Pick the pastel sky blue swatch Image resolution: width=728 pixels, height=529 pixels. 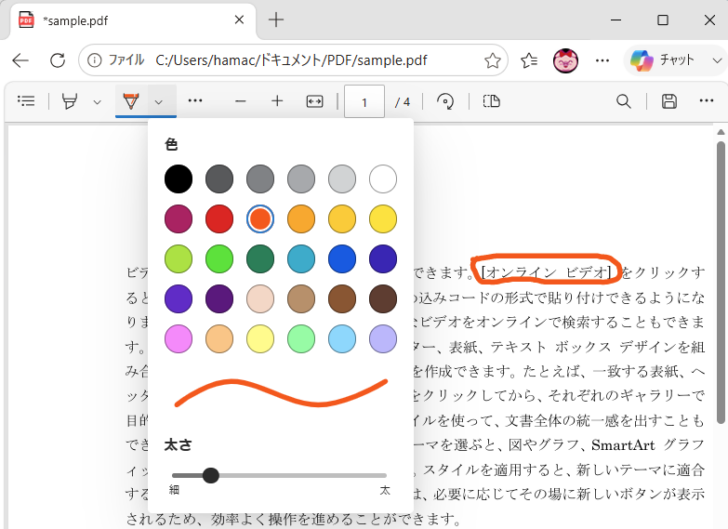point(342,339)
